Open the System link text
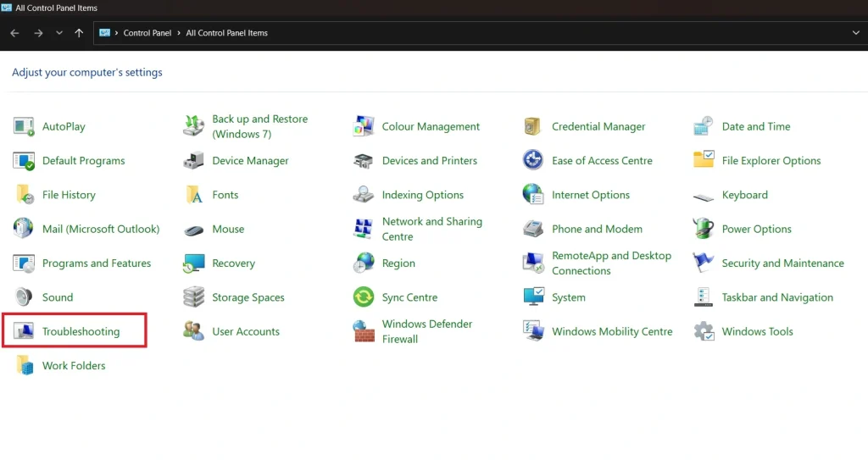This screenshot has width=868, height=460. [569, 298]
